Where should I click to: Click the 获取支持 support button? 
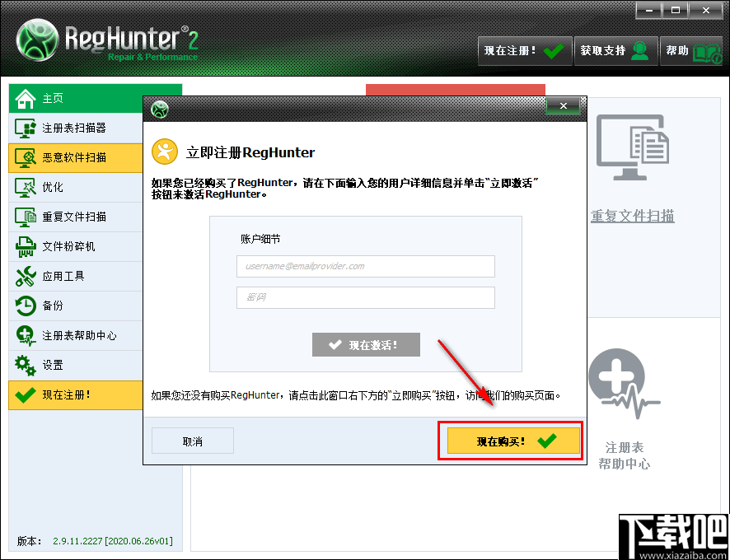(x=615, y=50)
